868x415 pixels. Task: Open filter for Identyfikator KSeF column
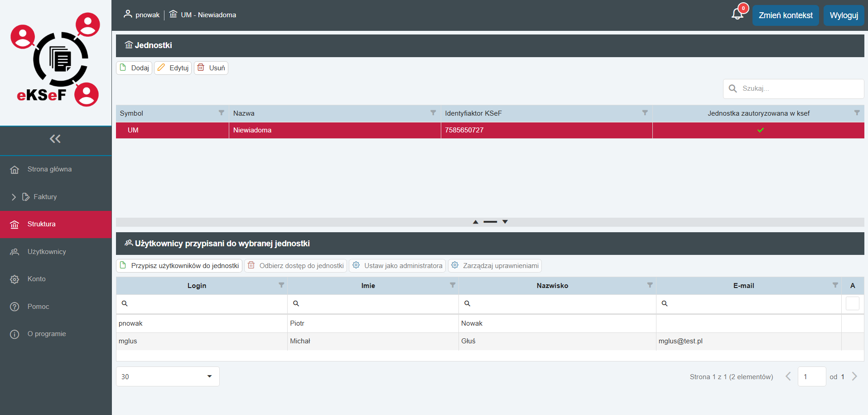(x=645, y=113)
